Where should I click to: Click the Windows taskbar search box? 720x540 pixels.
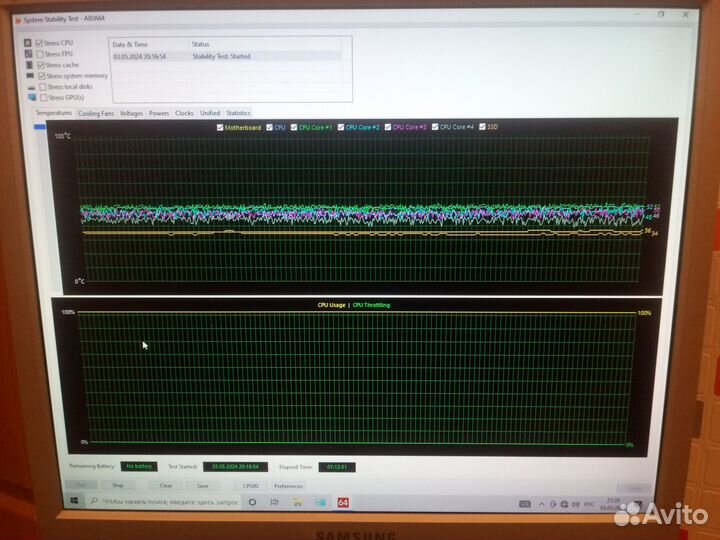(x=160, y=502)
